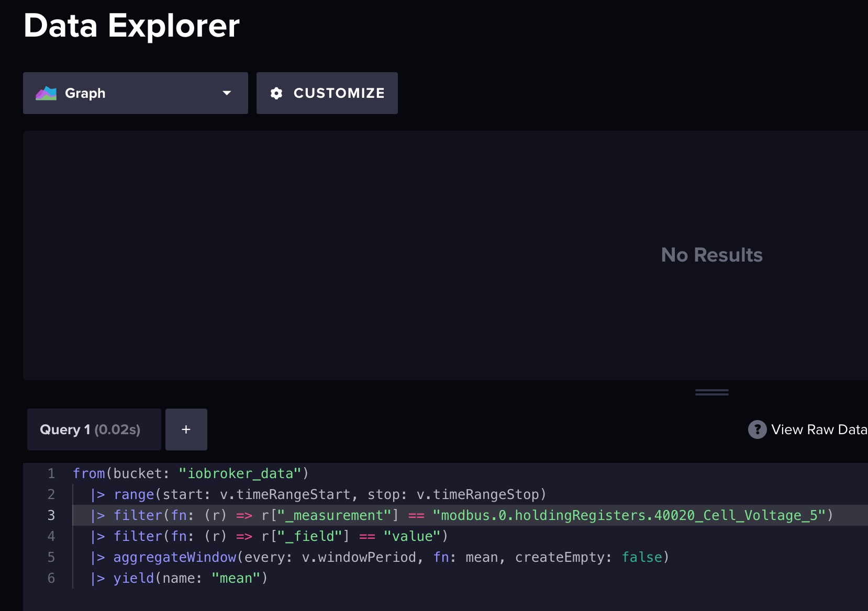Viewport: 868px width, 611px height.
Task: Click the No Results message
Action: tap(711, 255)
